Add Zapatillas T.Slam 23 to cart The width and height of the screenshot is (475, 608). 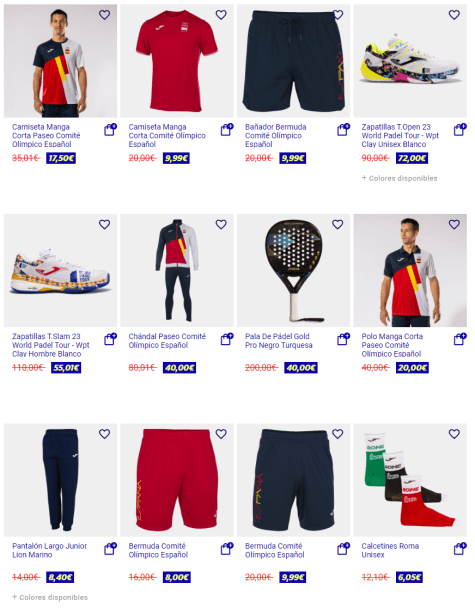[111, 339]
